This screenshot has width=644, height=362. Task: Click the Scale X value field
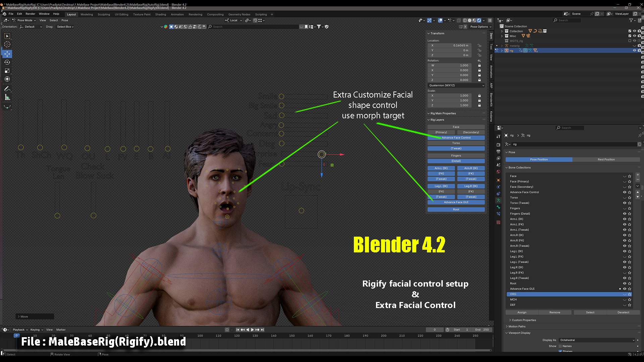[x=449, y=96]
